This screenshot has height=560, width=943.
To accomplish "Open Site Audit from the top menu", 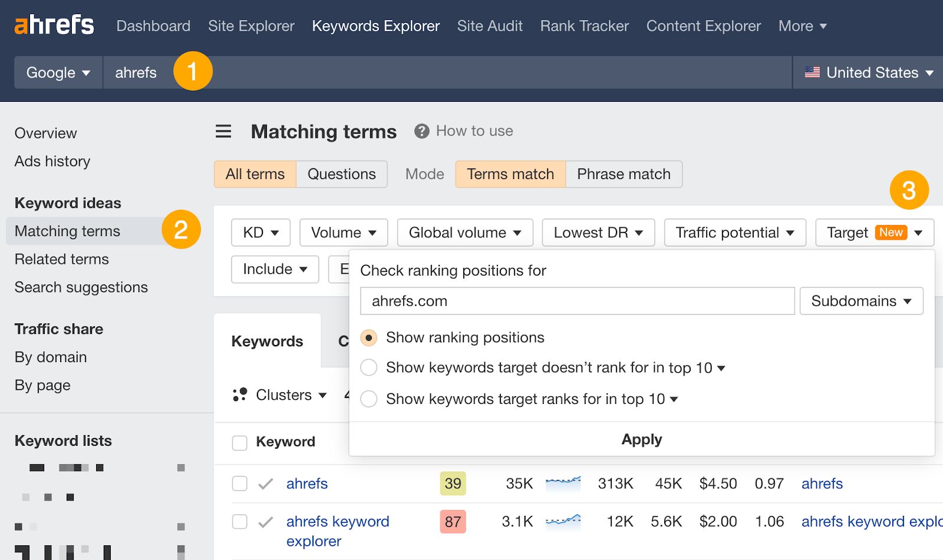I will pyautogui.click(x=490, y=25).
